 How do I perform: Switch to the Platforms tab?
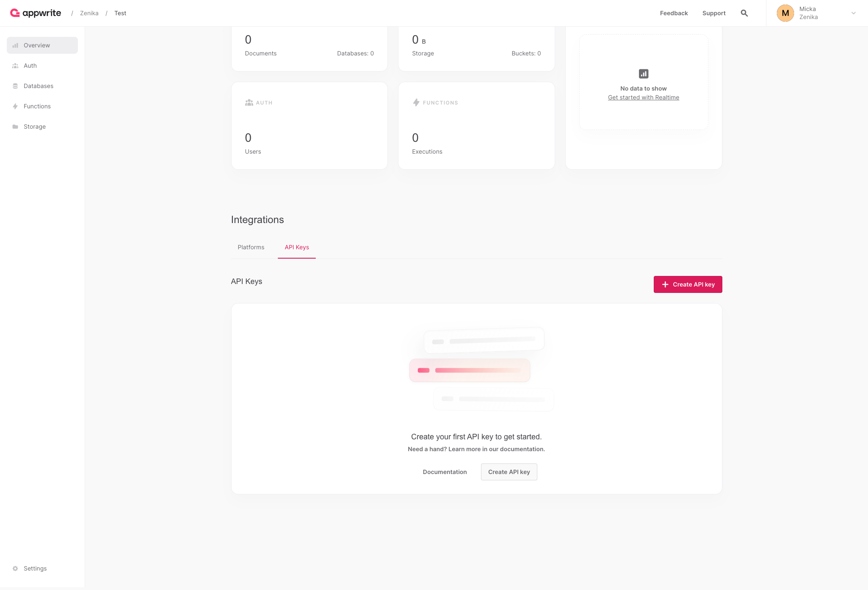click(x=251, y=247)
